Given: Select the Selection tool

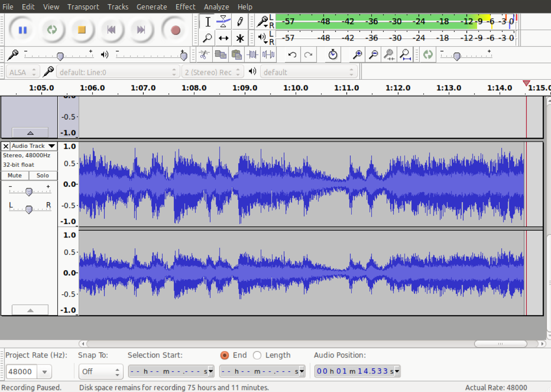Looking at the screenshot, I should [x=207, y=21].
